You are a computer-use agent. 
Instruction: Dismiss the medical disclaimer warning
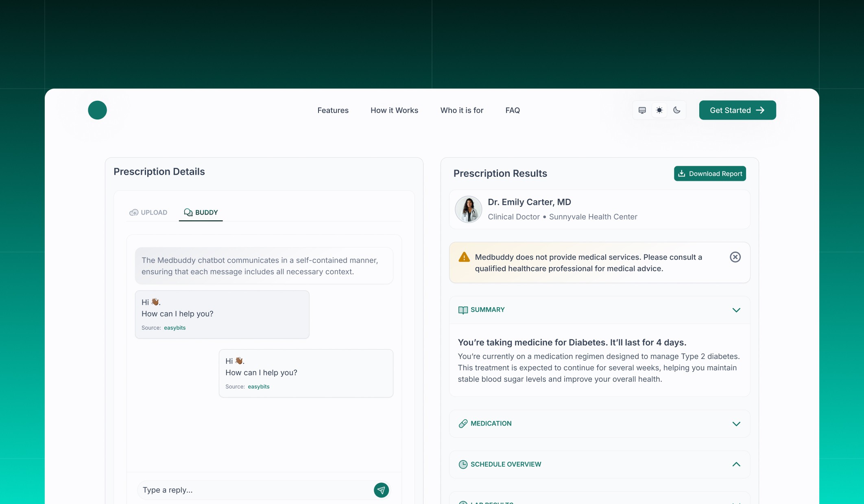pyautogui.click(x=735, y=257)
